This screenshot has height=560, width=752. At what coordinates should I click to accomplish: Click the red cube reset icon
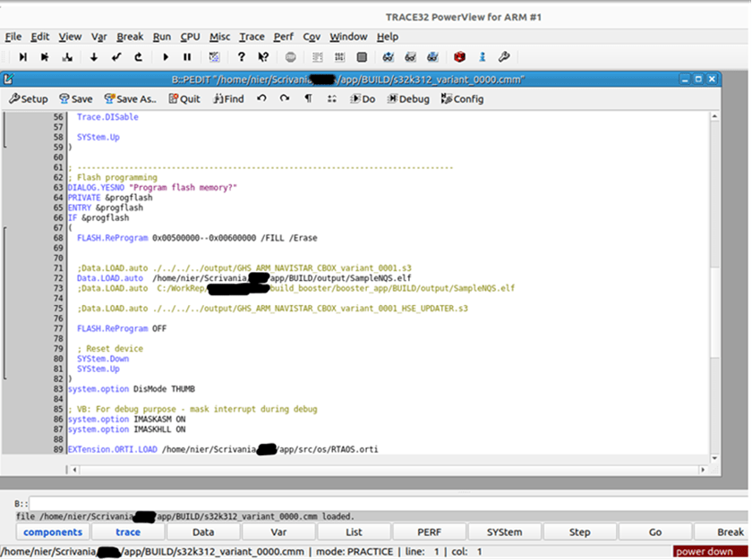point(459,57)
